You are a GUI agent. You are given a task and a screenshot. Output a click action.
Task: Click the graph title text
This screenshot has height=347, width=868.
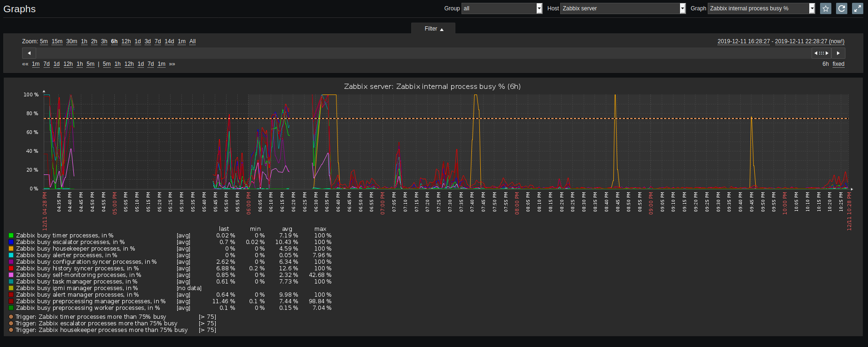(x=432, y=87)
